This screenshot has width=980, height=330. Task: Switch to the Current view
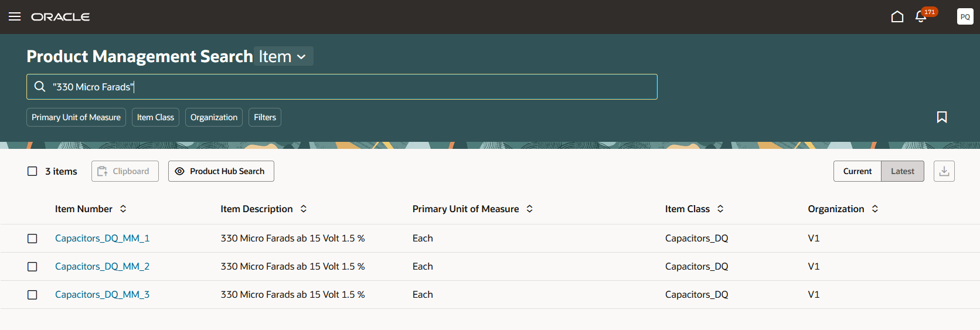pyautogui.click(x=857, y=171)
